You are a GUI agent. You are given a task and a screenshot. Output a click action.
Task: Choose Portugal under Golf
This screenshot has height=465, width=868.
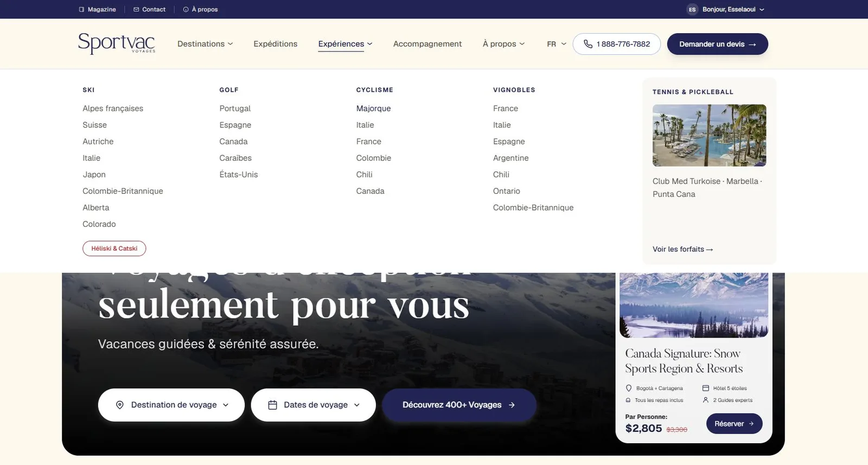coord(235,109)
